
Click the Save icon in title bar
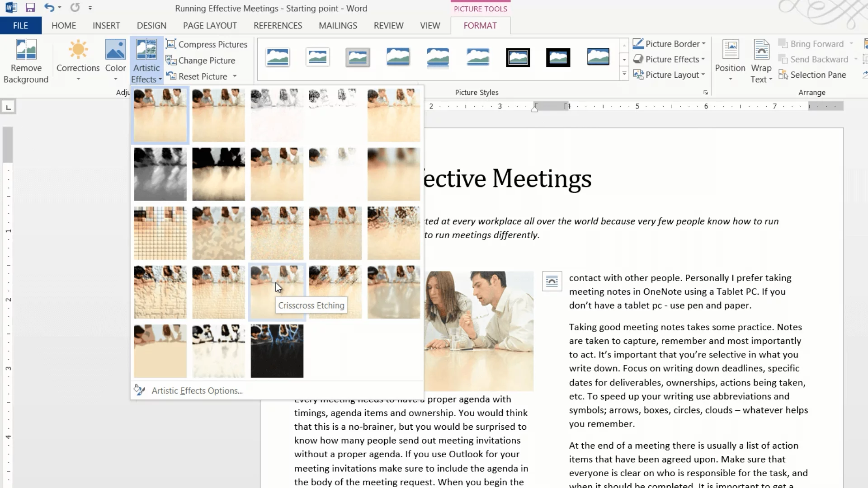click(x=30, y=8)
